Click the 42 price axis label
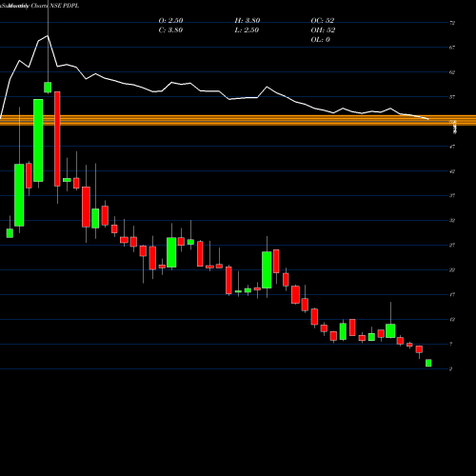Screen dimensions: 476x476 [x=452, y=171]
